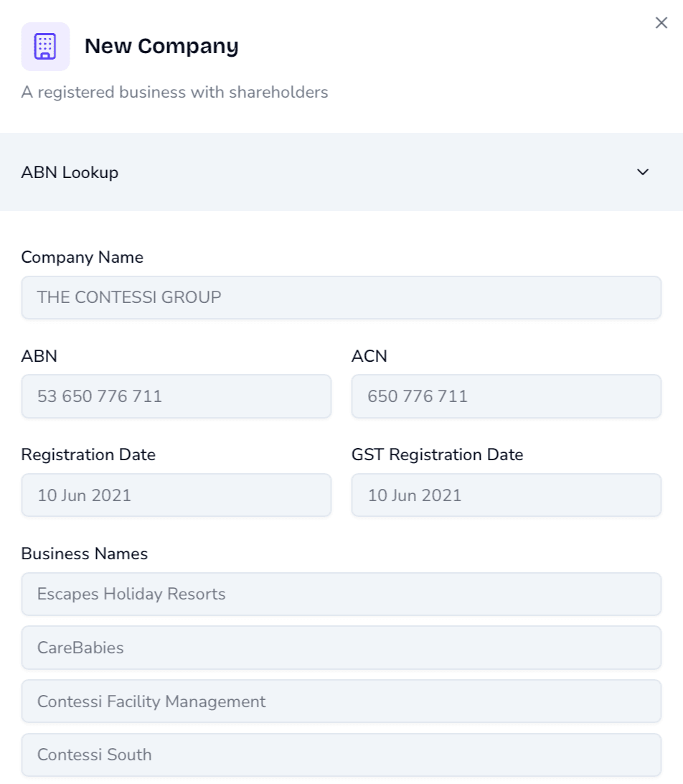Click the Registration Date field
This screenshot has height=784, width=683.
[176, 495]
